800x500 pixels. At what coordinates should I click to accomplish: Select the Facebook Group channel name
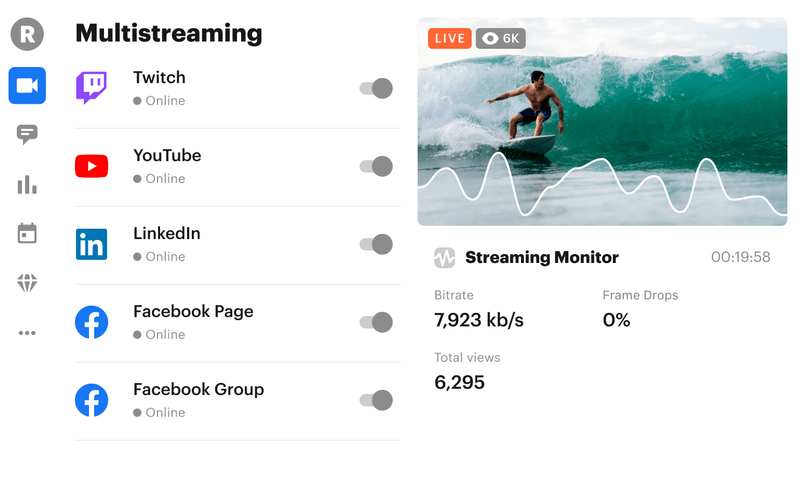click(198, 389)
